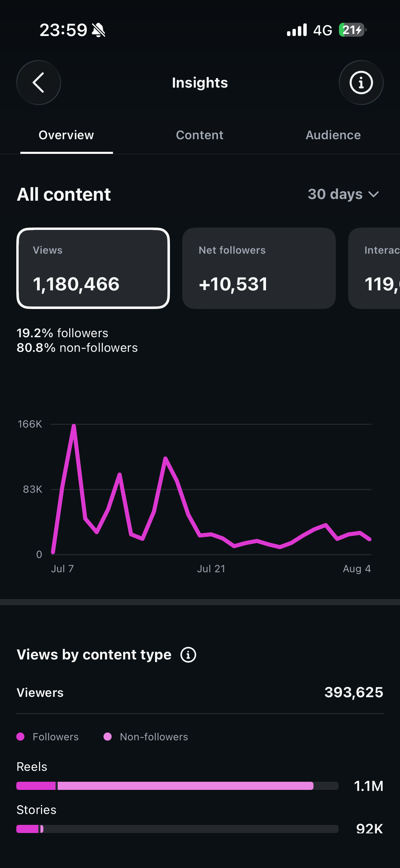Tap the battery charging indicator
Image resolution: width=400 pixels, height=868 pixels.
353,30
